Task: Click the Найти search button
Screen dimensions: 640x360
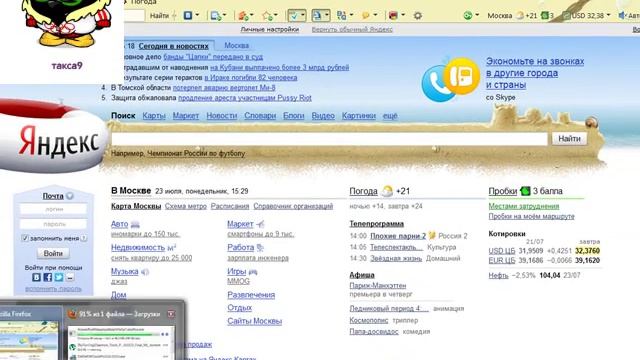Action: click(569, 139)
